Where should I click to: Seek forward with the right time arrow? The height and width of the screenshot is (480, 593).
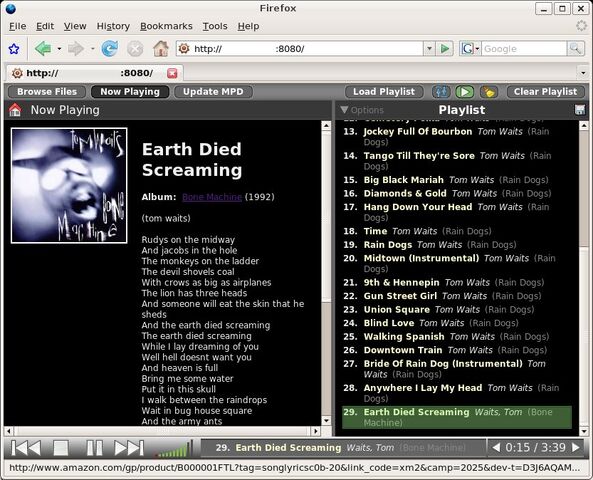coord(576,447)
